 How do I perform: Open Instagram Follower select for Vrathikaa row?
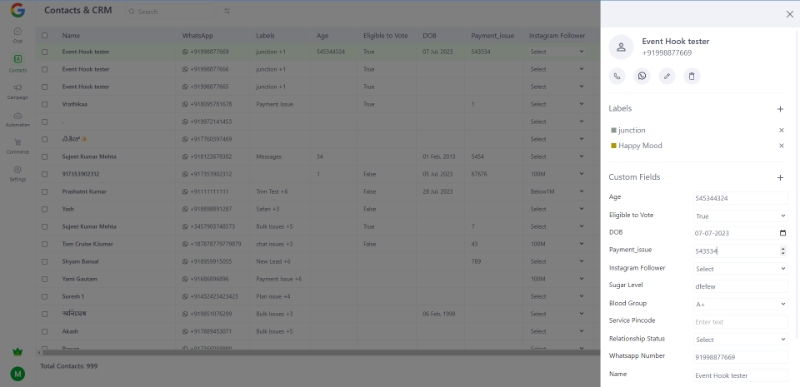[557, 104]
